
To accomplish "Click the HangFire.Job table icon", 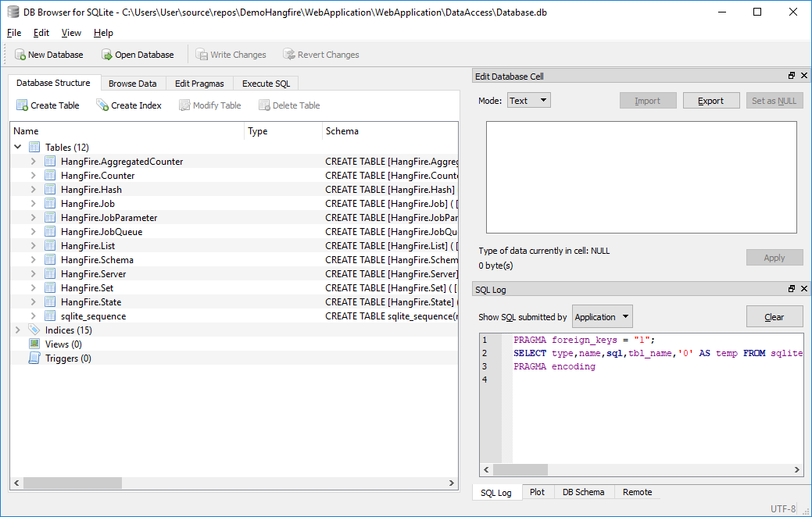I will (50, 203).
